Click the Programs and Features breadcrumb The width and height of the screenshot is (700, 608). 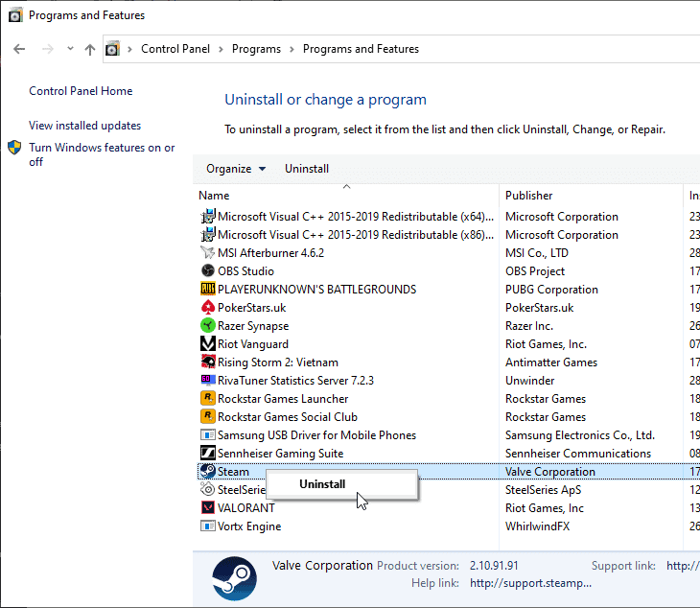(361, 49)
